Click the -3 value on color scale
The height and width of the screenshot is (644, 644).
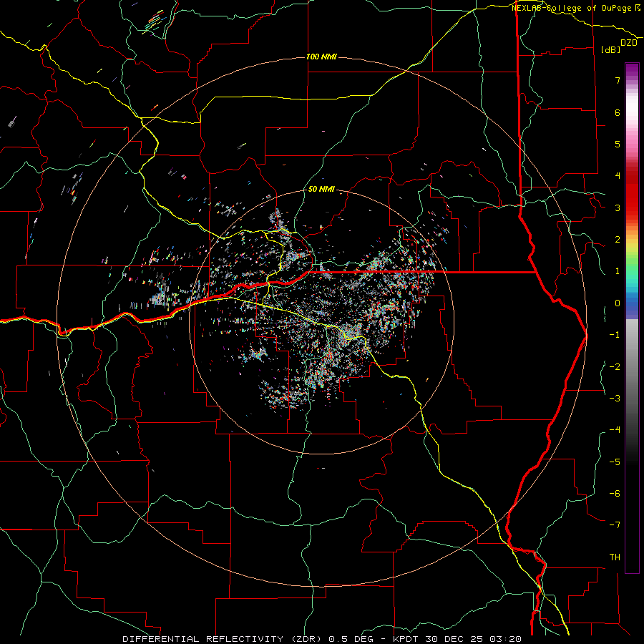615,398
